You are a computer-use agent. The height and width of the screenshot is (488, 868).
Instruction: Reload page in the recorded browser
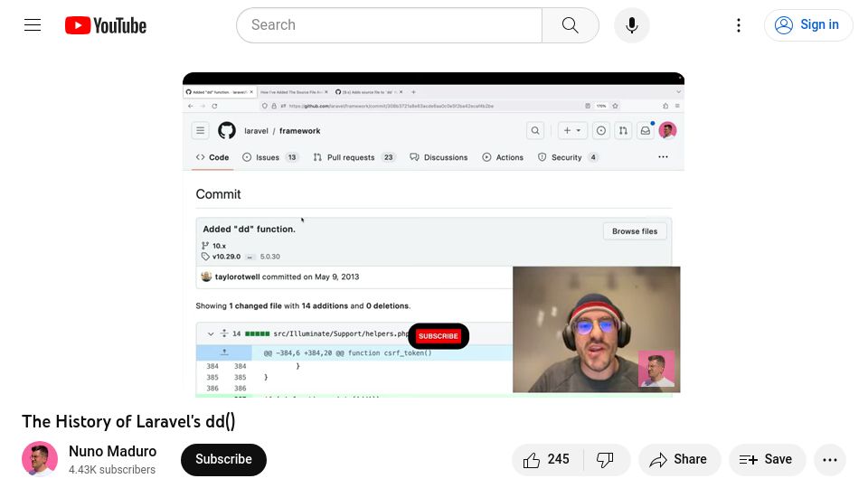point(214,106)
